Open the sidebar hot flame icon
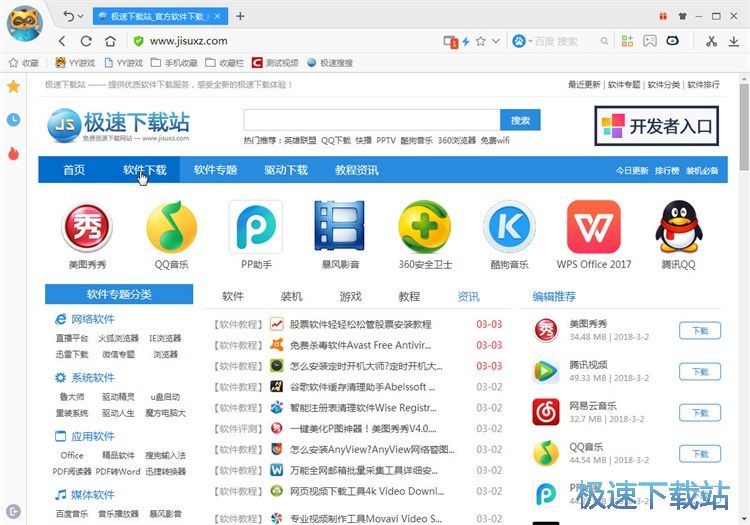This screenshot has width=750, height=525. [x=13, y=153]
